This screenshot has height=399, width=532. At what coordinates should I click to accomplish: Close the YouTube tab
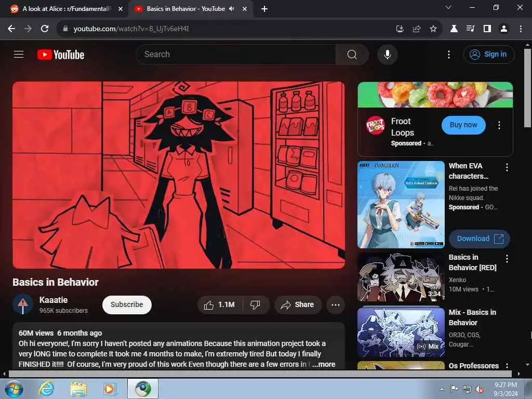pyautogui.click(x=245, y=9)
